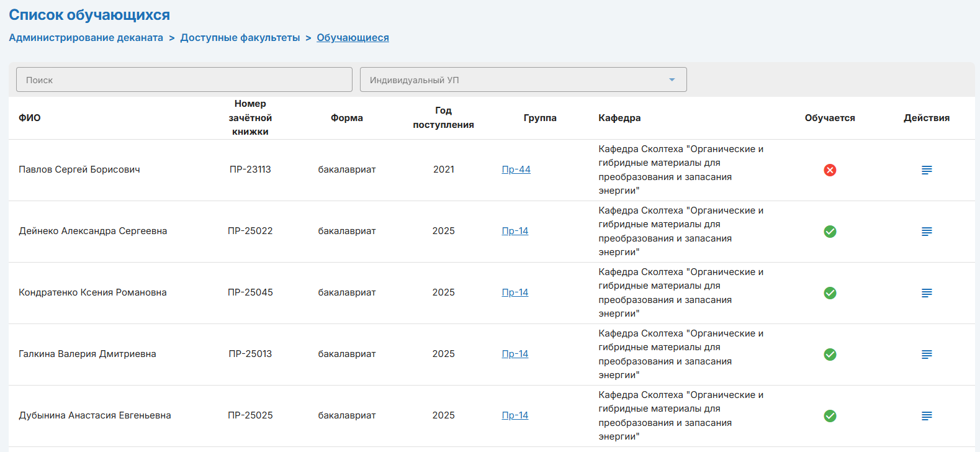Open the Обучающиеся breadcrumb link
This screenshot has width=980, height=452.
tap(353, 38)
